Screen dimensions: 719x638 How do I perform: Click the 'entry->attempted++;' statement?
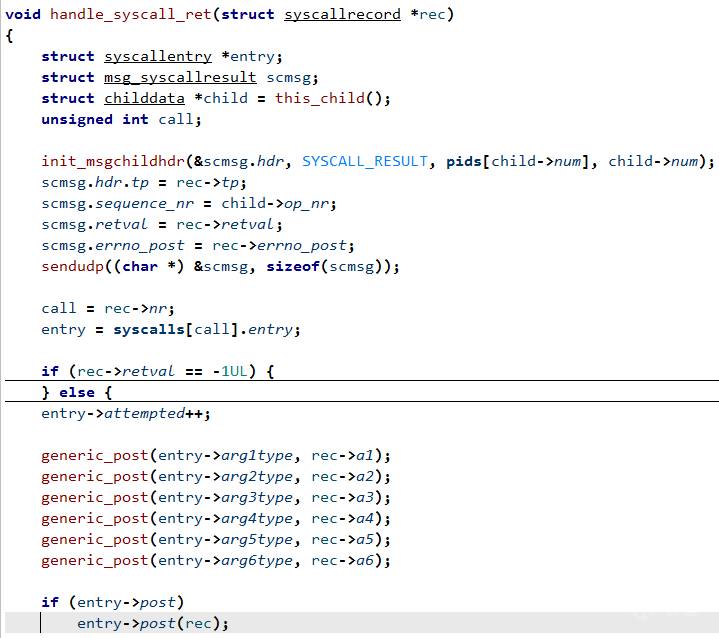point(126,413)
